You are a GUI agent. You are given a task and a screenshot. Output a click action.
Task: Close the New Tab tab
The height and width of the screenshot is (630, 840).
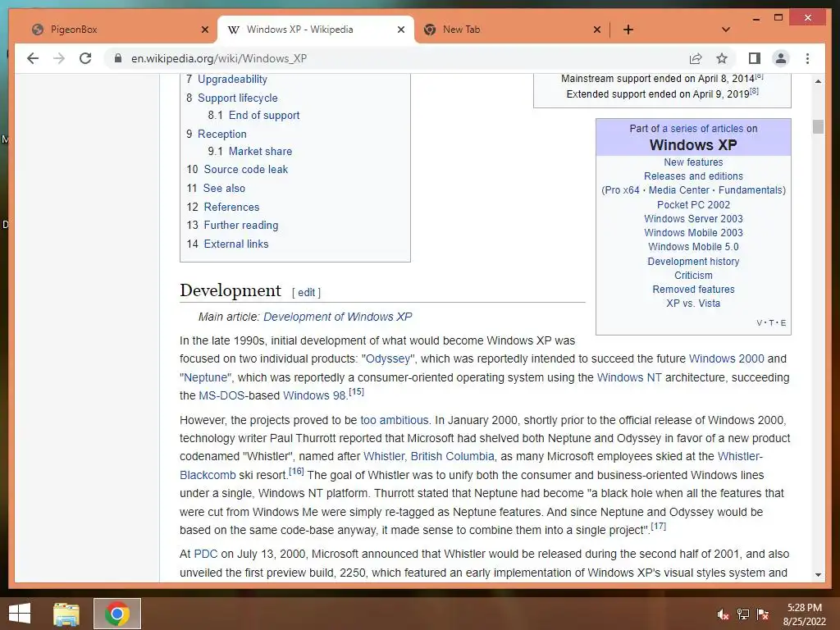(597, 30)
